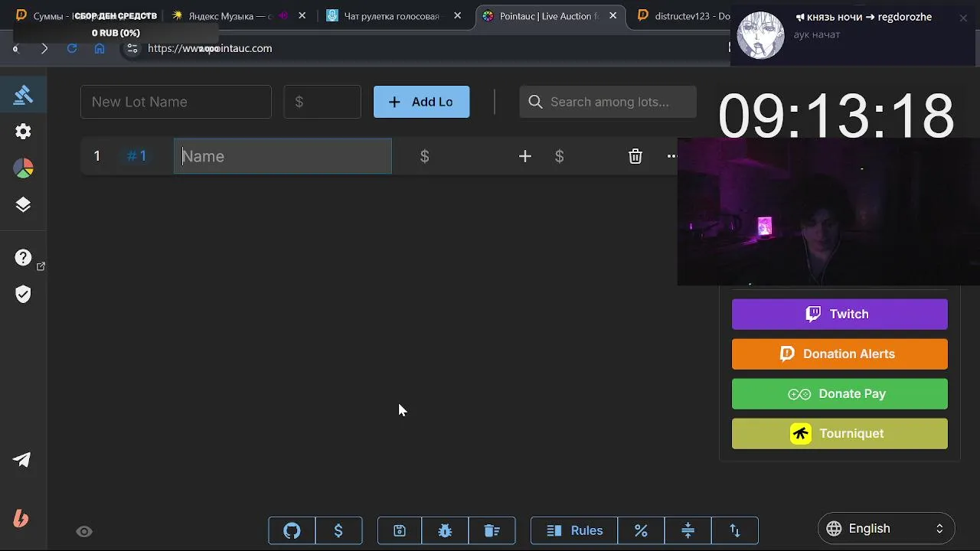Click the notification avatar image

760,34
